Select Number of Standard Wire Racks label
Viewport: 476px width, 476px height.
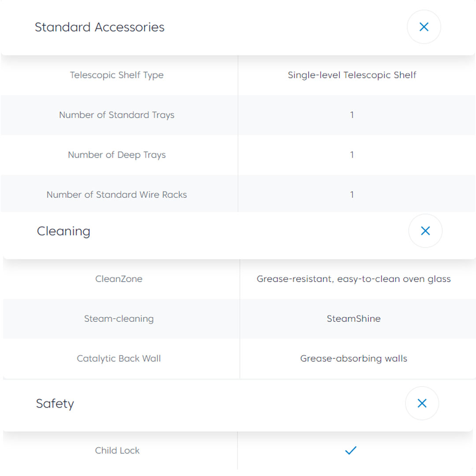(117, 195)
